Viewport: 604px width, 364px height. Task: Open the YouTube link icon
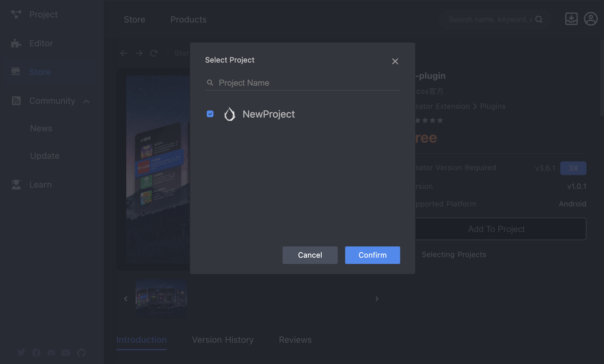click(66, 353)
